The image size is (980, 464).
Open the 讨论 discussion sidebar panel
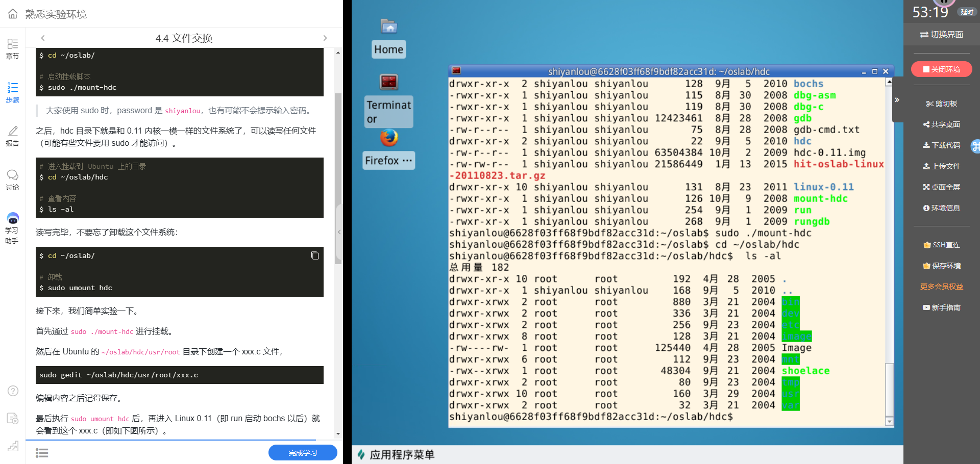(x=13, y=180)
